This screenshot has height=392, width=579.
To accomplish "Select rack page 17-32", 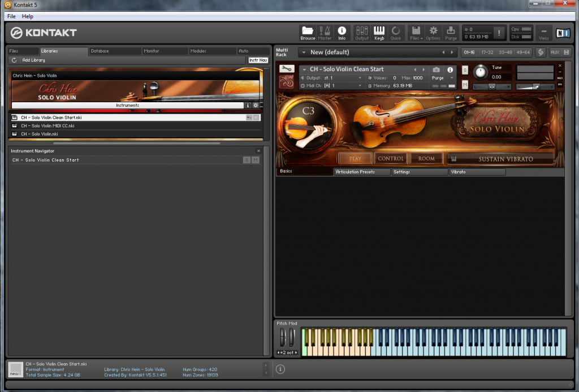I will pos(487,53).
